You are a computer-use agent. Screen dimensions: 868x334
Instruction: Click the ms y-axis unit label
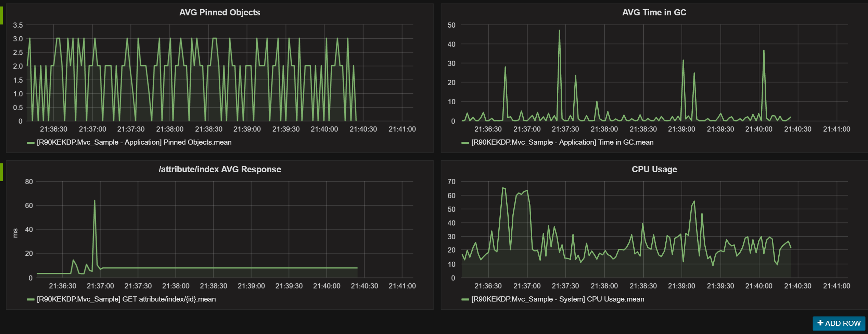tap(15, 233)
